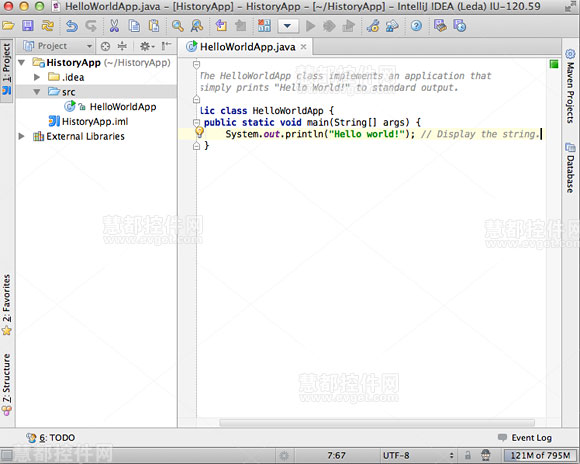Open the Project view dropdown
The width and height of the screenshot is (580, 464).
(x=58, y=46)
